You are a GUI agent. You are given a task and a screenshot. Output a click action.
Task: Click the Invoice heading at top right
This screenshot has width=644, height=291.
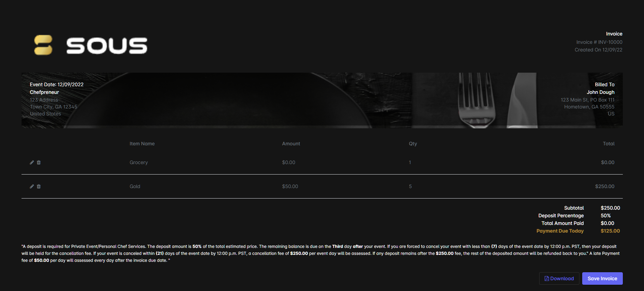[x=614, y=34]
